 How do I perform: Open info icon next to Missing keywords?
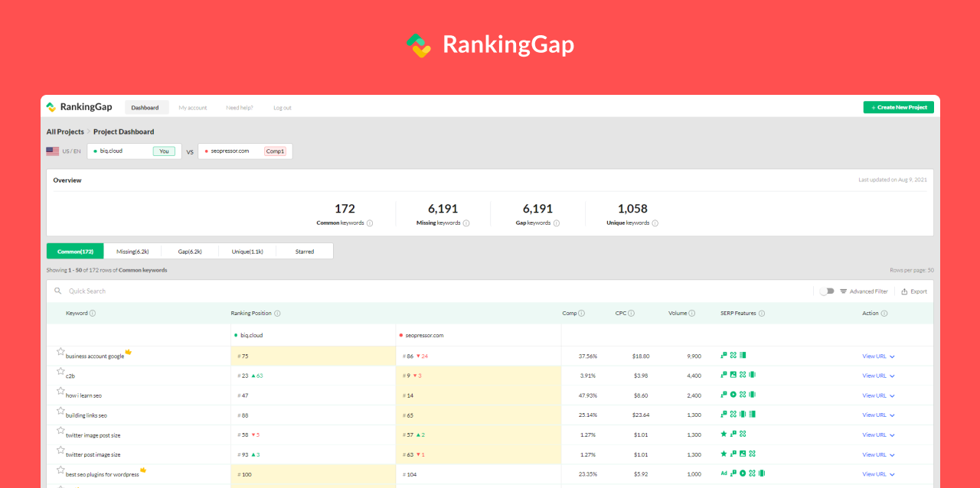click(466, 223)
